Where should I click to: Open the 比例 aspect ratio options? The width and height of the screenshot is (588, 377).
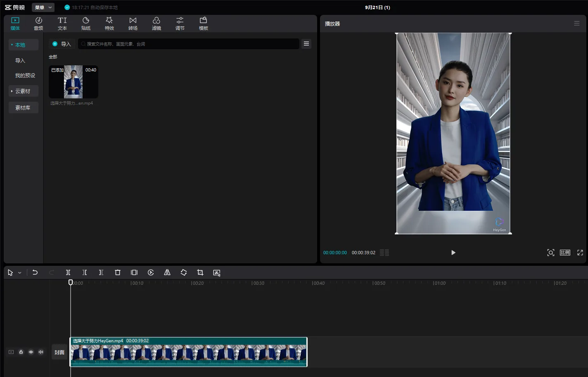[565, 253]
